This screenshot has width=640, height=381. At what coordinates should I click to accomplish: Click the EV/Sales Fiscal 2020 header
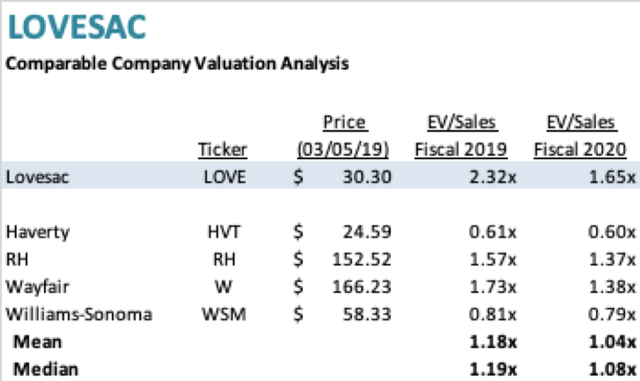[580, 136]
